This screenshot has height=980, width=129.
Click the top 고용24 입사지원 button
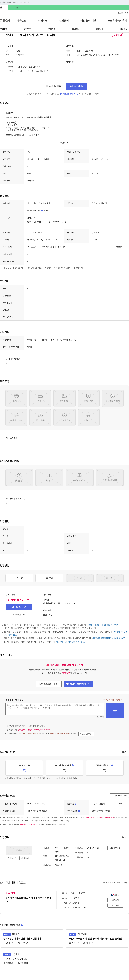click(x=76, y=86)
